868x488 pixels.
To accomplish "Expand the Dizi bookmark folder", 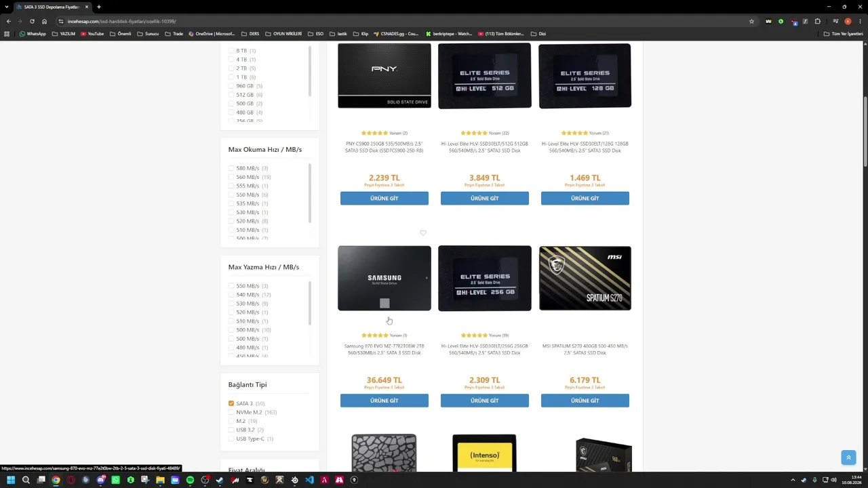I will click(x=538, y=34).
